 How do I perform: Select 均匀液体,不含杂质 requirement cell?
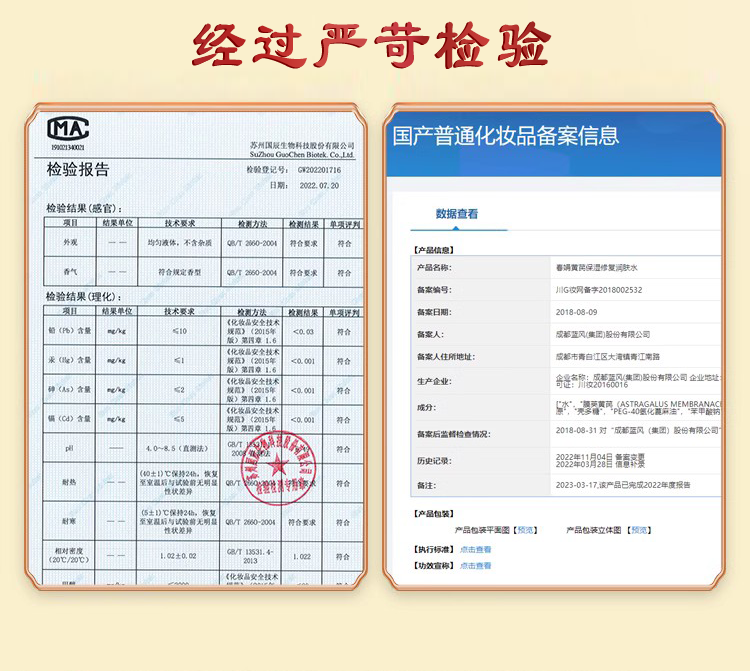[x=180, y=243]
